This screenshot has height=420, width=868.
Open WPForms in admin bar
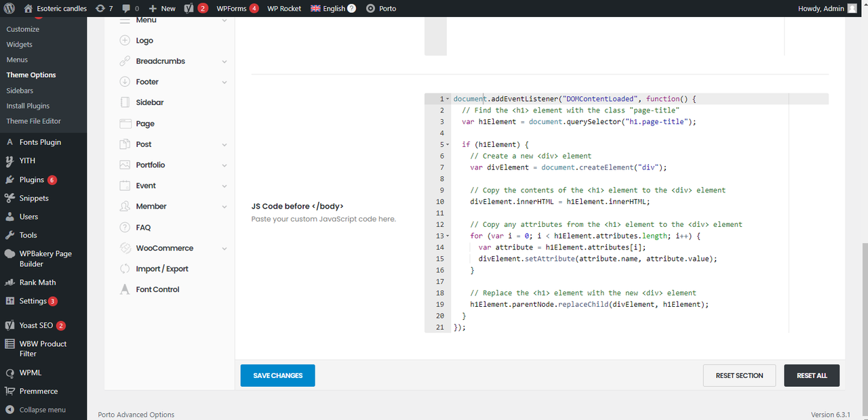(237, 8)
